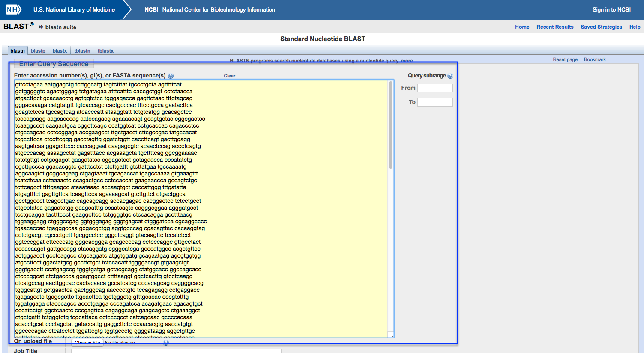Select the blastn tab
The image size is (644, 353).
[18, 51]
